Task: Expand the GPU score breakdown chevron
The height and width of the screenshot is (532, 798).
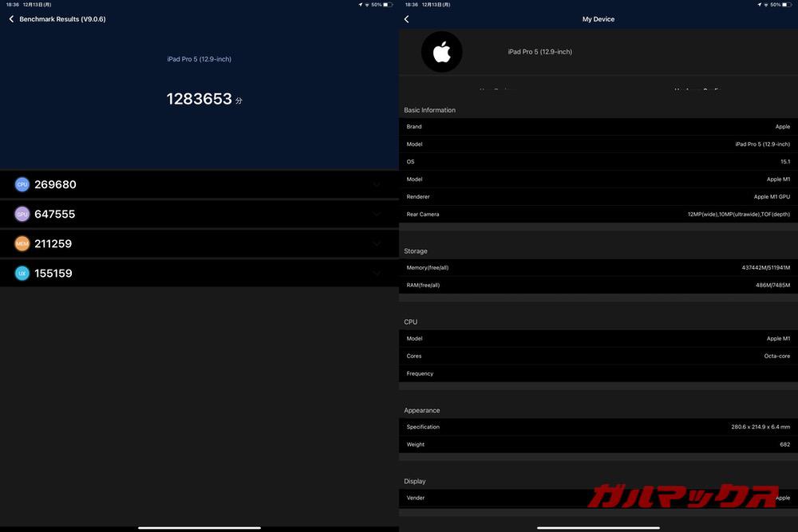Action: pos(377,214)
